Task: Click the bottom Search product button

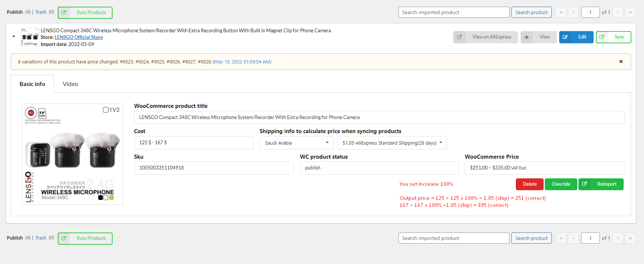Action: [531, 238]
